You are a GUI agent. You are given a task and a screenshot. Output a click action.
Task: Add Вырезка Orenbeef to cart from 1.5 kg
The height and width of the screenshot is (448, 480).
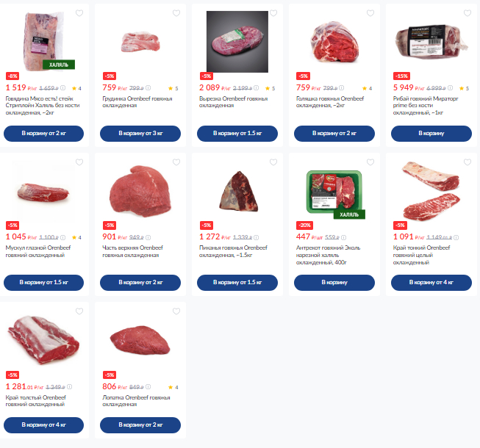pos(237,134)
